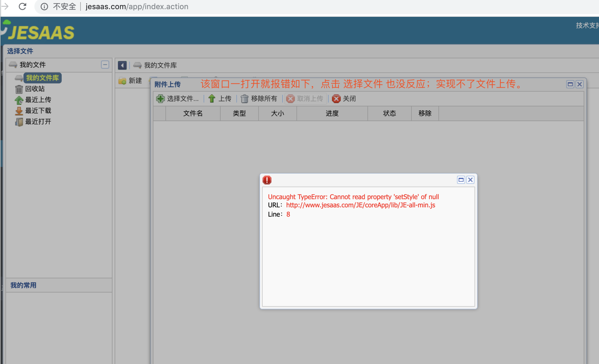The height and width of the screenshot is (364, 599).
Task: Open the Recent Downloads tree item
Action: [x=38, y=111]
